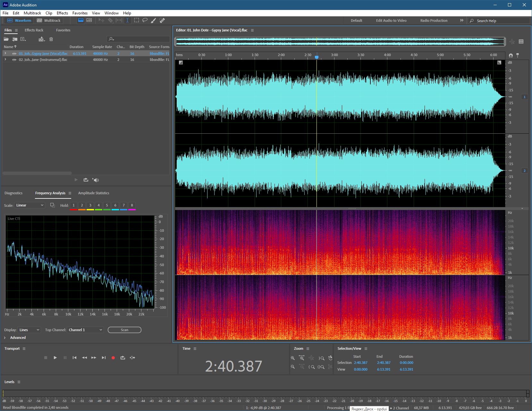
Task: Zoom in amplitude icon
Action: tap(292, 358)
